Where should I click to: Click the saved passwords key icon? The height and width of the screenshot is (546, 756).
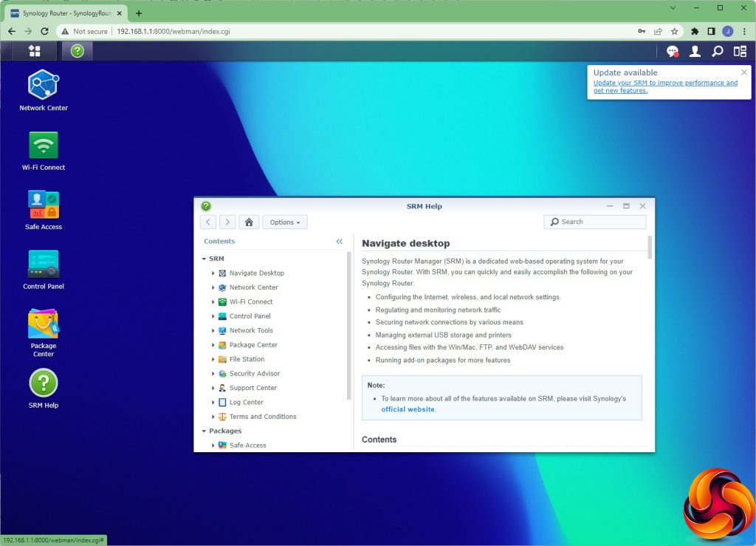tap(642, 31)
